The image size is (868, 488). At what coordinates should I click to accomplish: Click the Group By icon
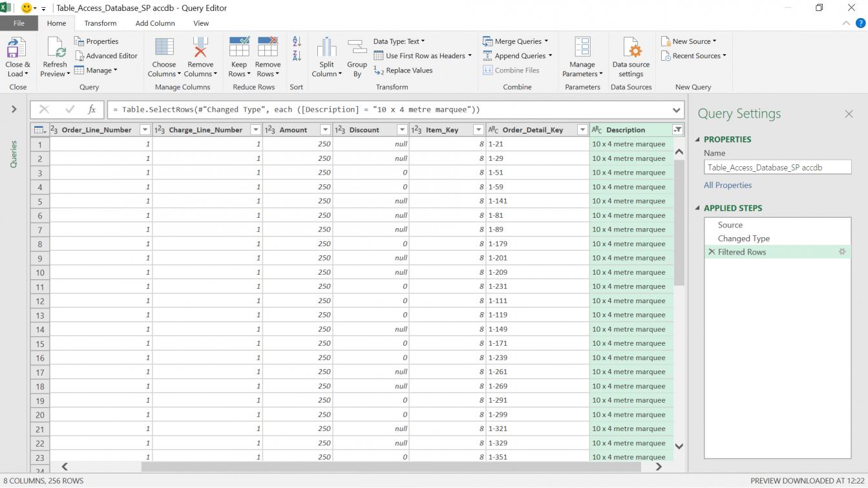coord(357,48)
